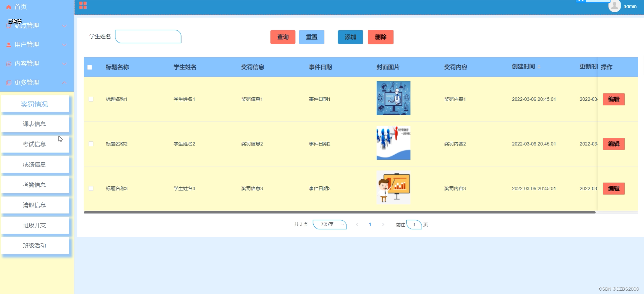
Task: Click the 事件日期 column header
Action: point(320,67)
